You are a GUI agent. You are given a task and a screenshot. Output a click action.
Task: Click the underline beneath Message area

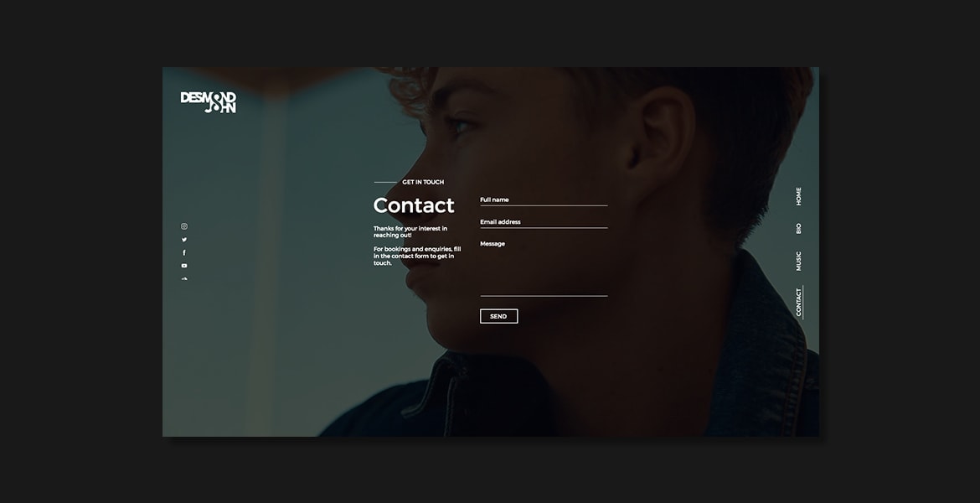pos(544,296)
